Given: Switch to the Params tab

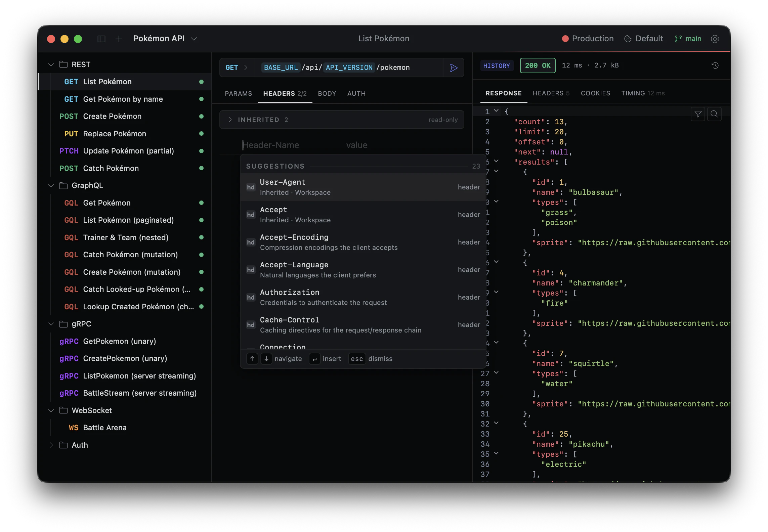Looking at the screenshot, I should pos(239,93).
